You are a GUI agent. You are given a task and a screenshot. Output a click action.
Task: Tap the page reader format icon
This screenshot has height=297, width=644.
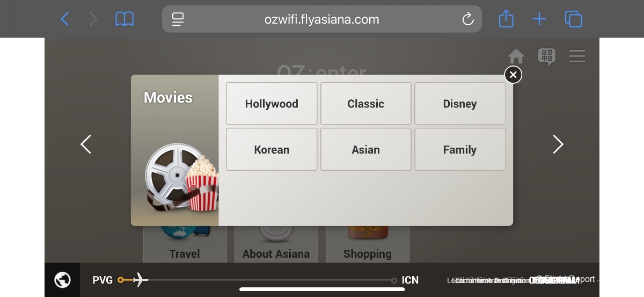point(178,19)
